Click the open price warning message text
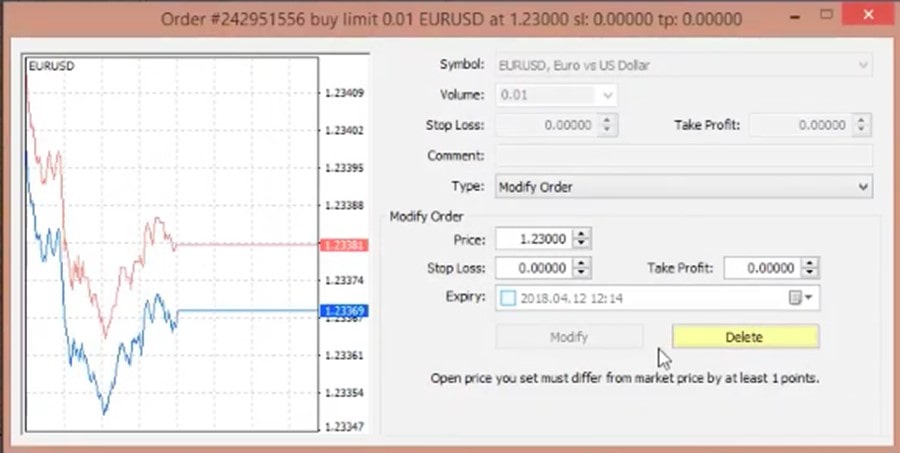Viewport: 900px width, 453px height. click(x=624, y=378)
